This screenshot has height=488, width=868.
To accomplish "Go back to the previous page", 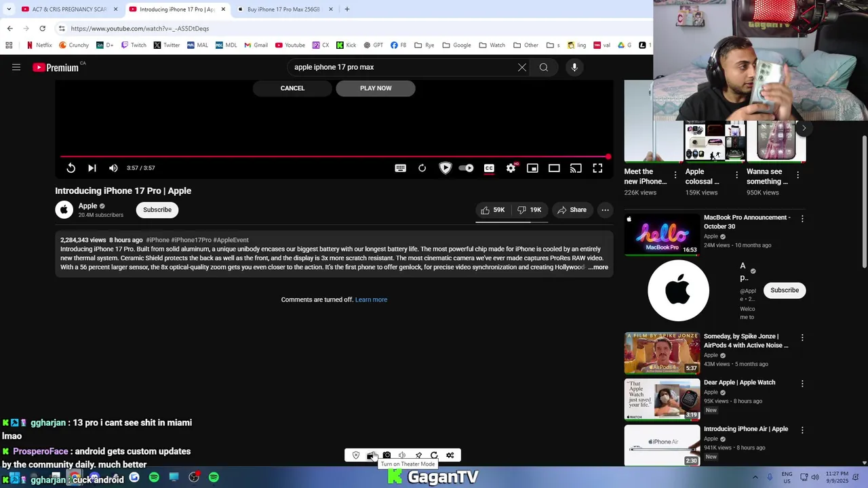I will 9,28.
